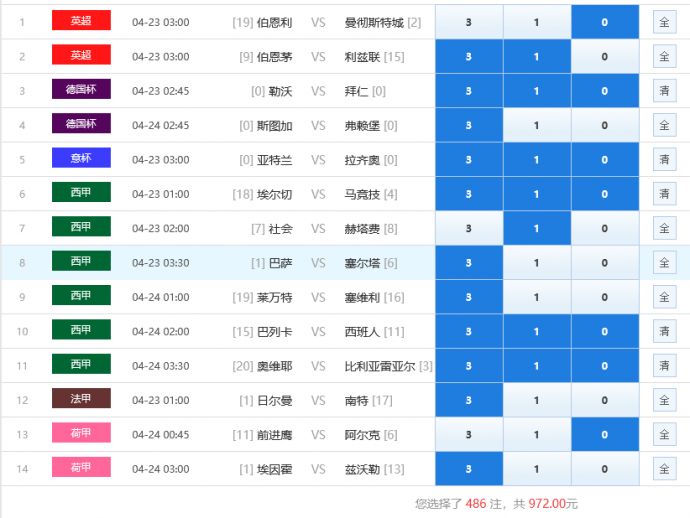Viewport: 690px width, 518px height.
Task: Toggle the win (3) option for 伯恩利 vs 曼彻斯特城
Action: coord(468,22)
